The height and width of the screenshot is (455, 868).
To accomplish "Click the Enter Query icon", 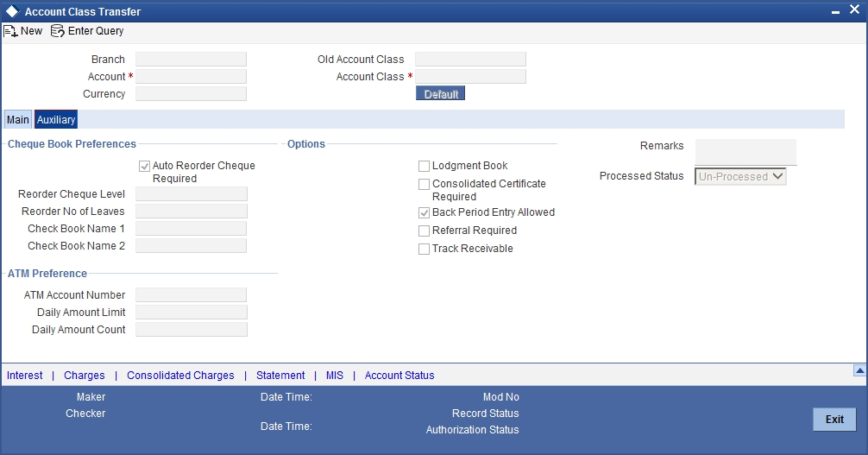I will pyautogui.click(x=58, y=31).
